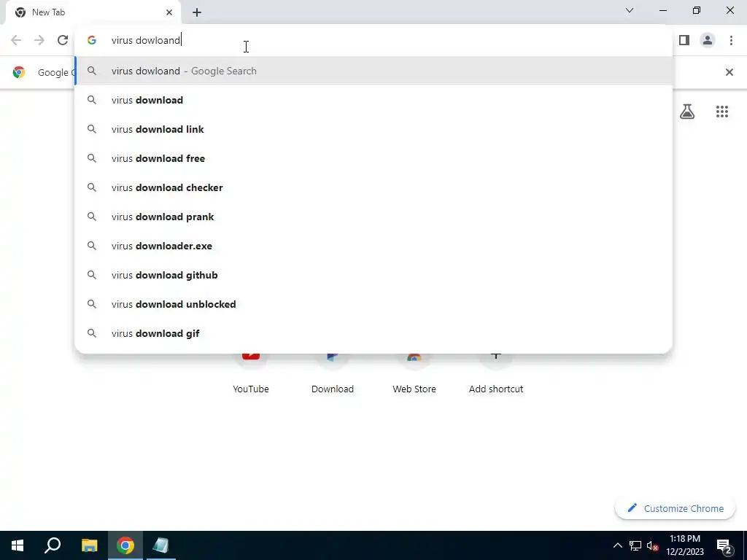
Task: Select the New Tab tab
Action: (x=93, y=12)
